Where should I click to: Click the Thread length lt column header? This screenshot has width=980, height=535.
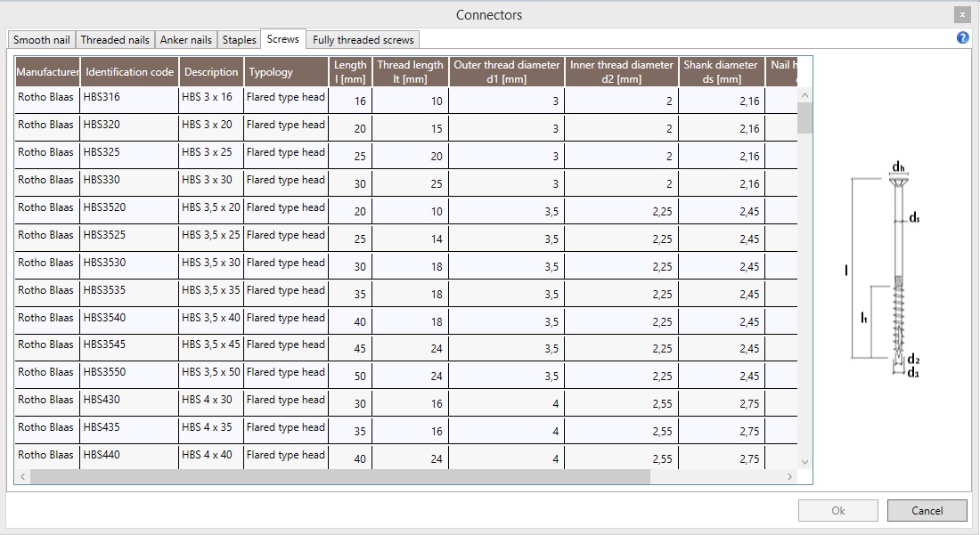pos(410,72)
